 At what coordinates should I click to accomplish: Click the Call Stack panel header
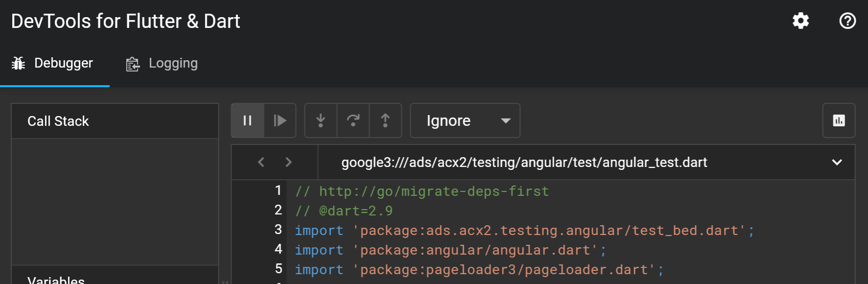(115, 121)
